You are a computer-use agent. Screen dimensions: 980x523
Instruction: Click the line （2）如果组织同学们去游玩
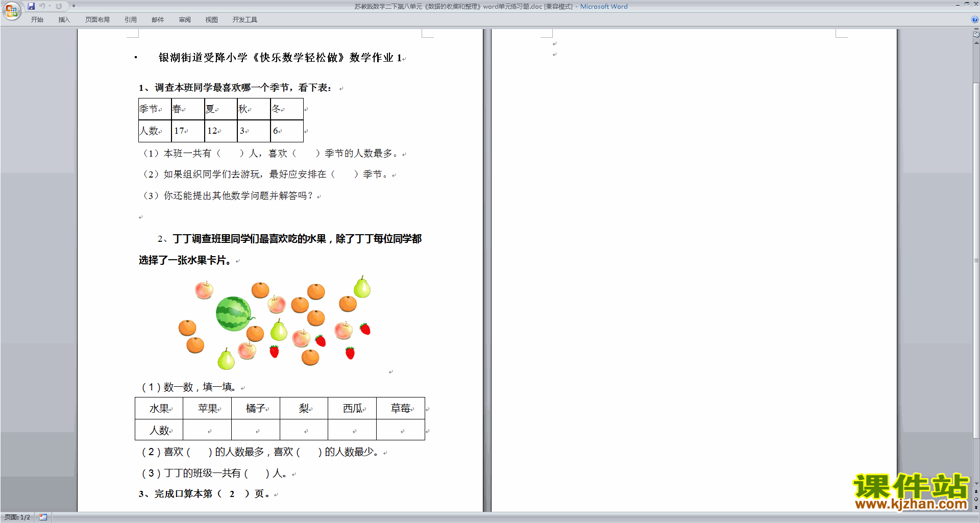264,175
